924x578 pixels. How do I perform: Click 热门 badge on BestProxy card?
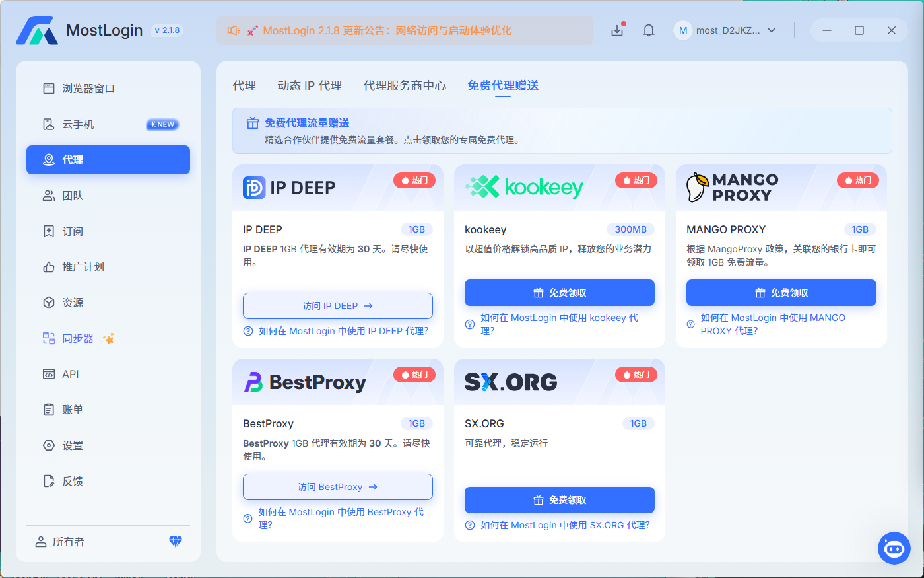point(414,375)
